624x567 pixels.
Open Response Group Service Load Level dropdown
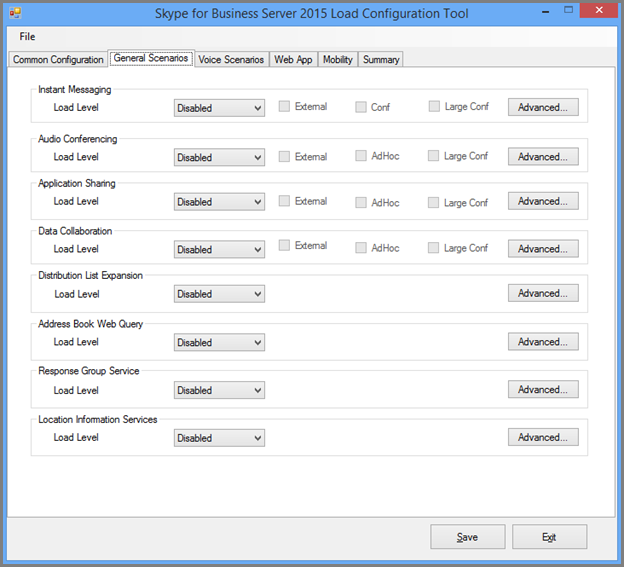tap(219, 390)
